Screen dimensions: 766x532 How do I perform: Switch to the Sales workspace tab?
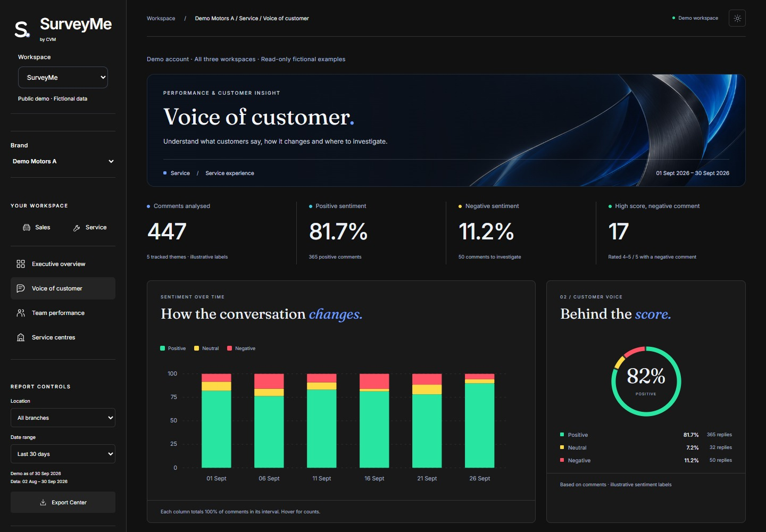[37, 227]
